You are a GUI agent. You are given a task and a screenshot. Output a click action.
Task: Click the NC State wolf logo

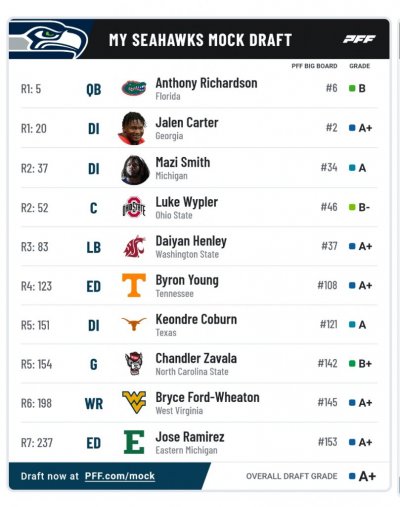(x=134, y=364)
